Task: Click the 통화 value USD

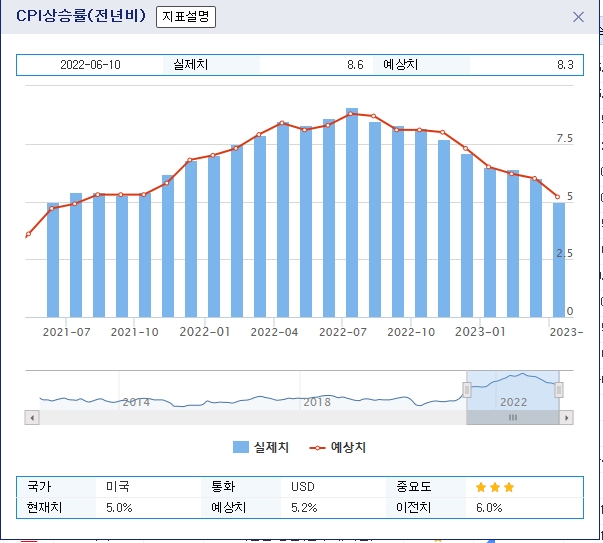Action: click(x=303, y=487)
